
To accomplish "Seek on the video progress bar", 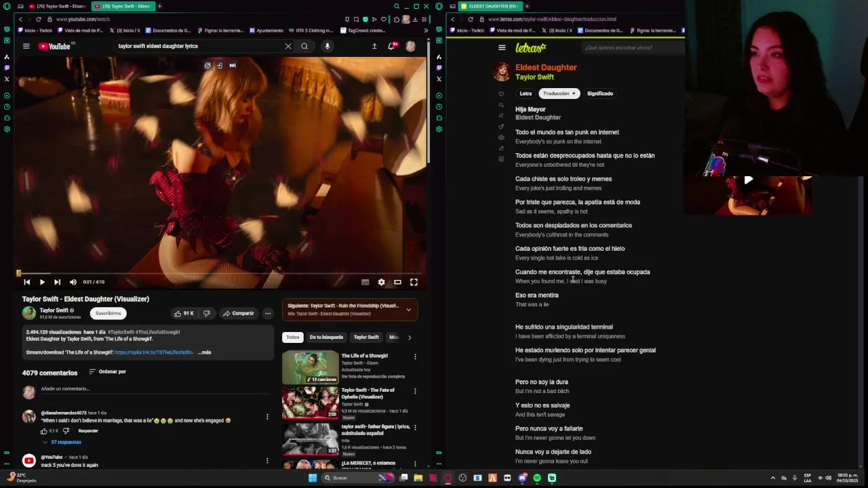I will pos(221,273).
